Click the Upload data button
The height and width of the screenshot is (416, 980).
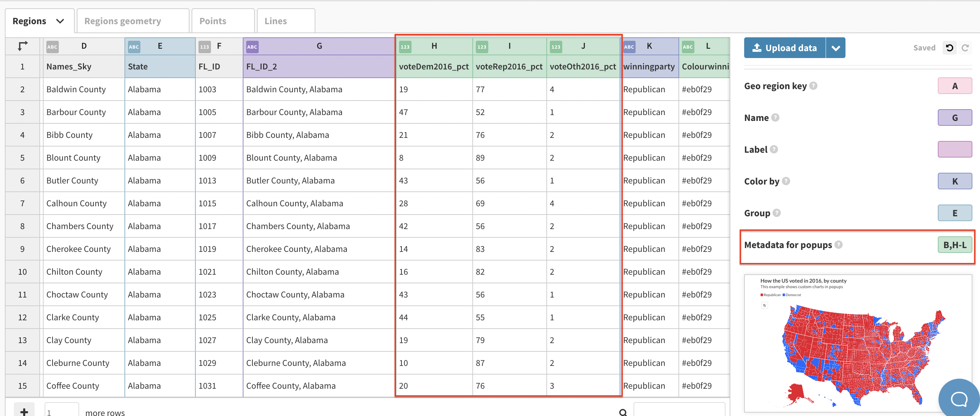tap(785, 48)
